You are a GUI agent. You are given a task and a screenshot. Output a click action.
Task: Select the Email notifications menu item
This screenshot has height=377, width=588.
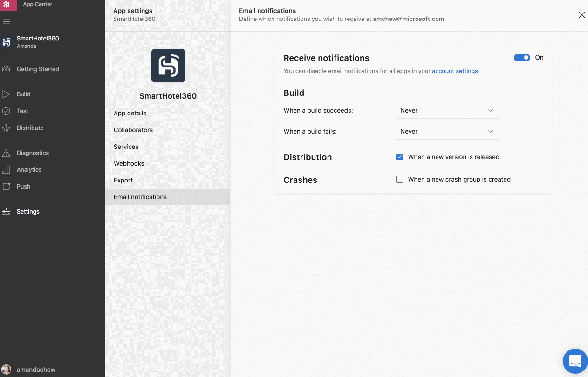click(x=168, y=197)
